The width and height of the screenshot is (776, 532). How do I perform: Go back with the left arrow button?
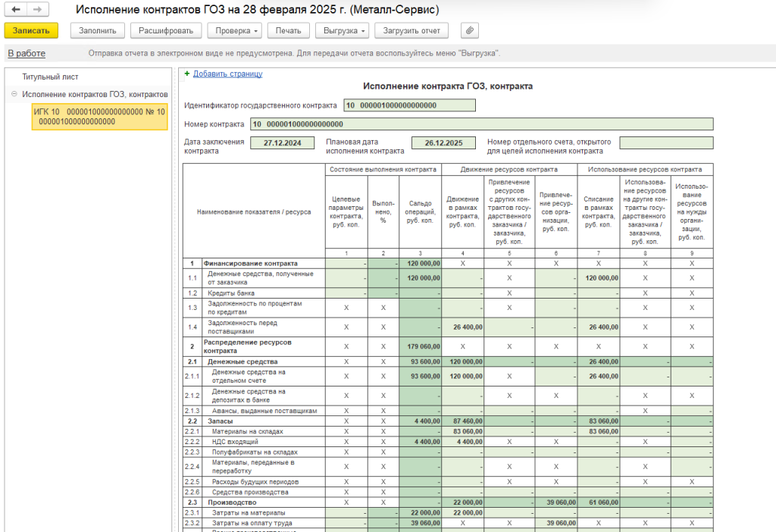click(15, 9)
